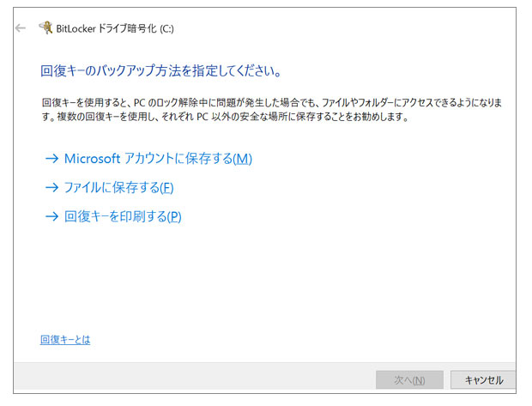Image resolution: width=532 pixels, height=406 pixels.
Task: Click the arrow beside 回復キーを印刷する
Action: (x=51, y=216)
